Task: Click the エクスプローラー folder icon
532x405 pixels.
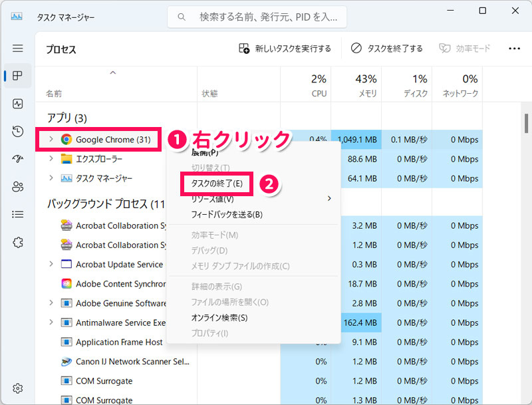Action: click(x=66, y=159)
